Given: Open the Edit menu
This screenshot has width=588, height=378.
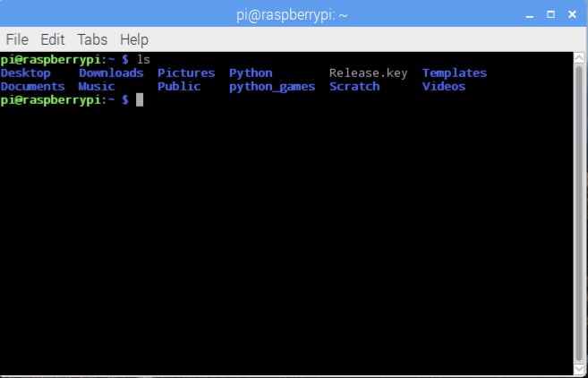Looking at the screenshot, I should (53, 39).
